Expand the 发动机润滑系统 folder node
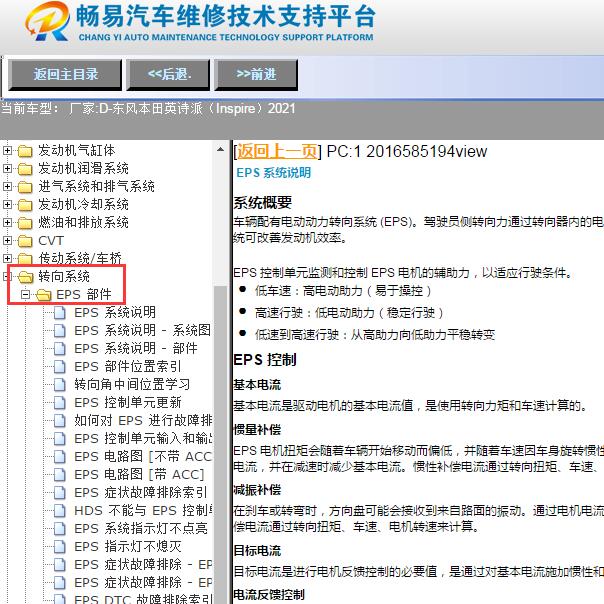 (7, 168)
